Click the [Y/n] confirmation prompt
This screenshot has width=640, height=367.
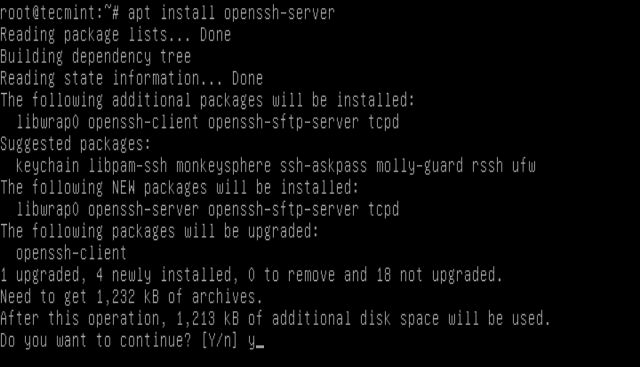tap(220, 340)
